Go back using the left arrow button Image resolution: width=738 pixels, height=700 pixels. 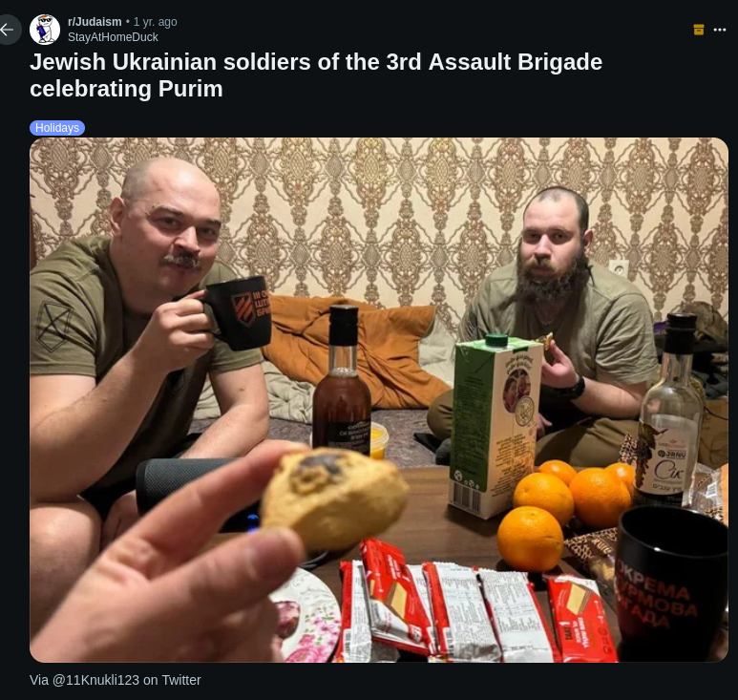(x=8, y=30)
